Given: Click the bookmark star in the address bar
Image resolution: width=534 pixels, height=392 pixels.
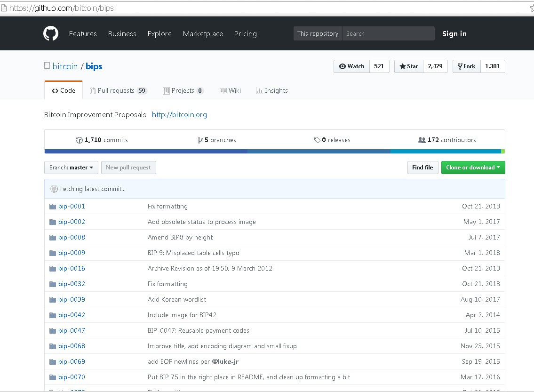Looking at the screenshot, I should 532,8.
